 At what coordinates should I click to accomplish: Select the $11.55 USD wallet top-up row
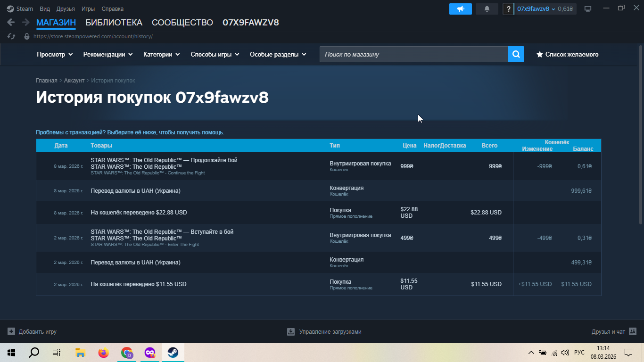tap(319, 284)
